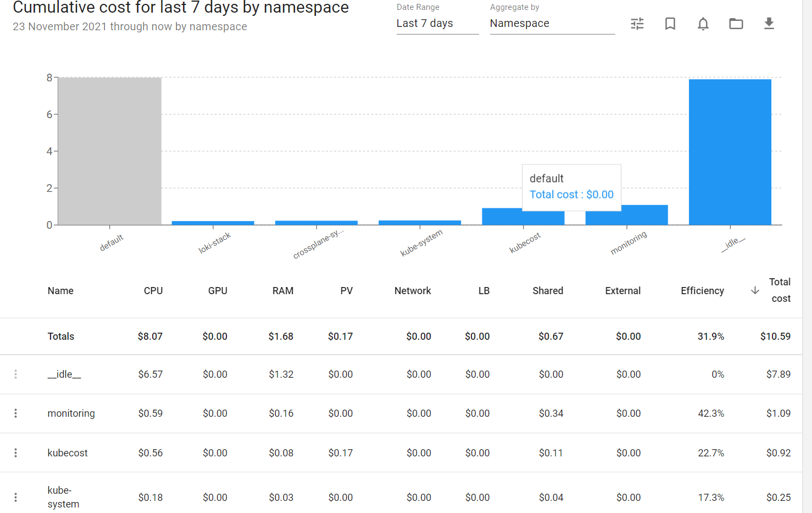Sort table by Shared column
812x513 pixels.
[x=548, y=291]
